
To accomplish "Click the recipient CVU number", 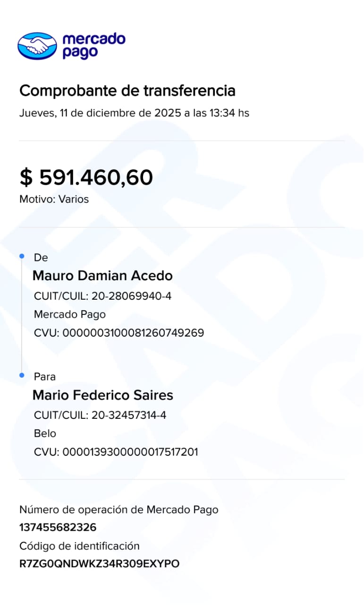I will (116, 452).
